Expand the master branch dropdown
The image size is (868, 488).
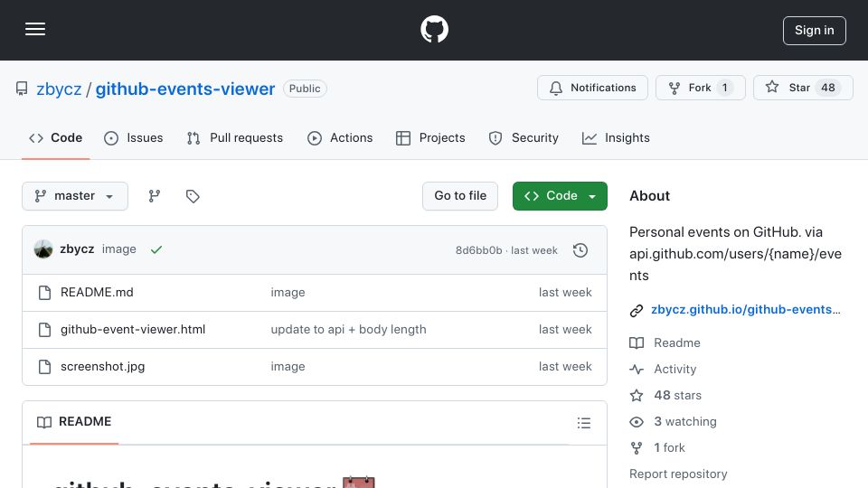point(75,196)
